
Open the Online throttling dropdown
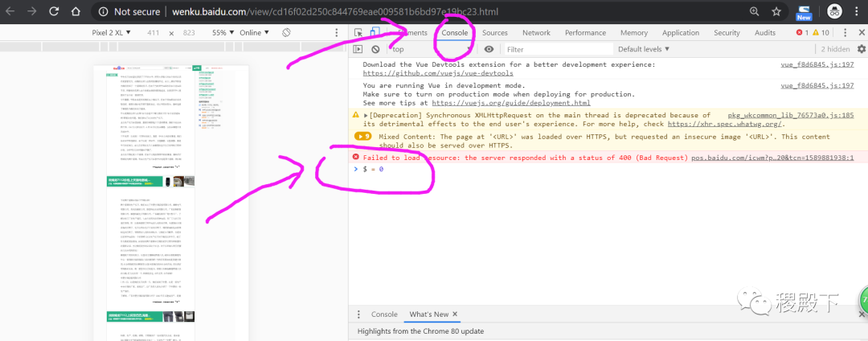pos(254,33)
